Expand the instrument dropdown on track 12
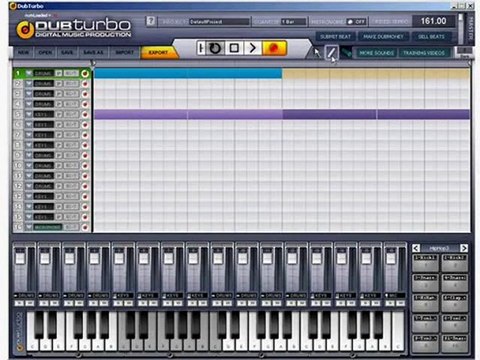The image size is (480, 360). coord(29,186)
